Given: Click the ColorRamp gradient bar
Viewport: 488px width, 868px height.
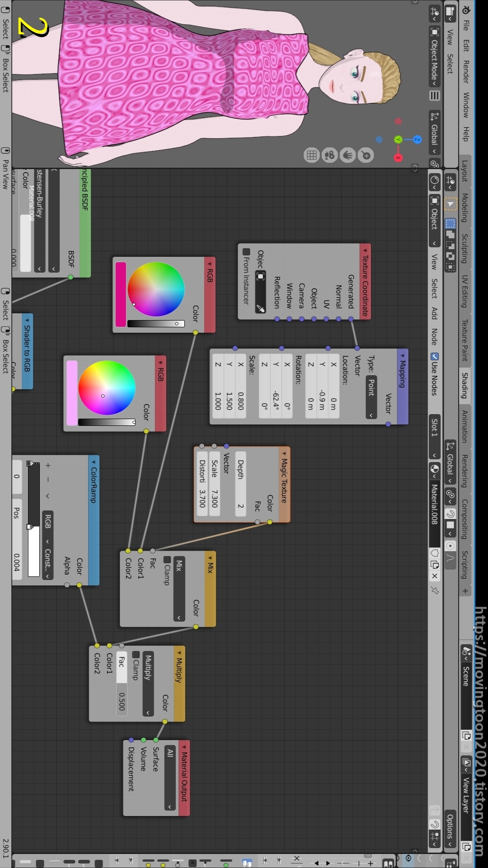Looking at the screenshot, I should (34, 519).
